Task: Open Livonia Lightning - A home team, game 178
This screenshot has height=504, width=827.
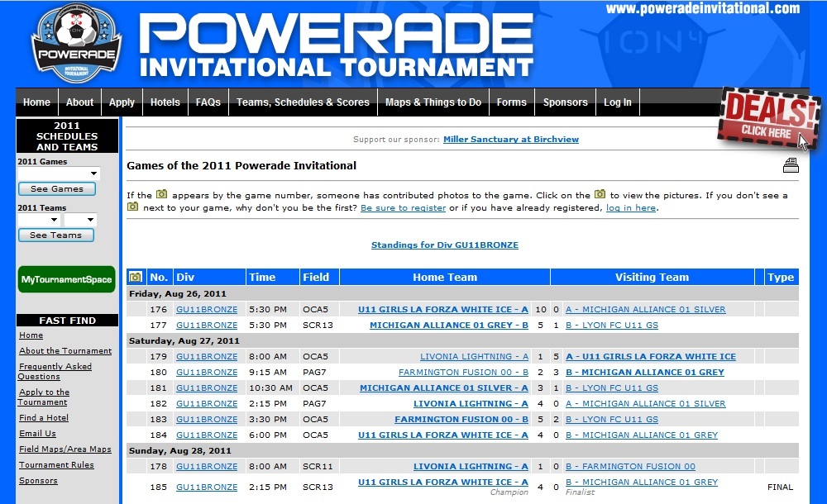Action: click(471, 467)
